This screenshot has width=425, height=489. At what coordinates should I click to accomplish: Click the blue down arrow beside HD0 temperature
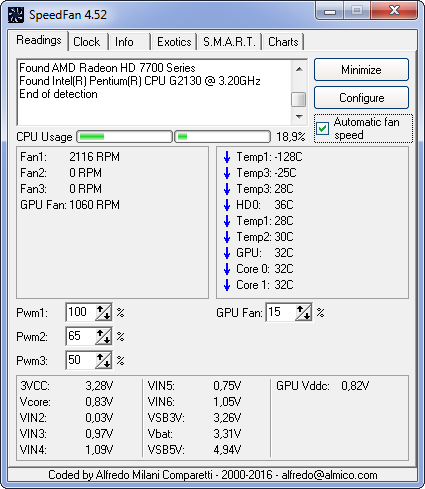pyautogui.click(x=227, y=205)
